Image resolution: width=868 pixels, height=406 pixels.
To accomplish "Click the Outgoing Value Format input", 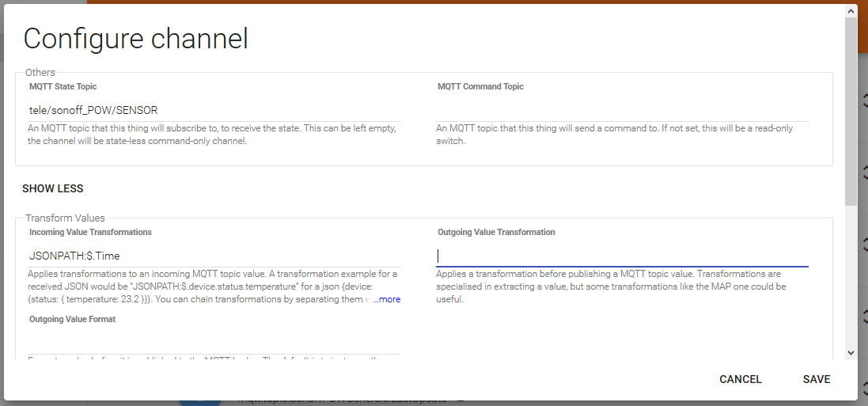I will click(214, 343).
